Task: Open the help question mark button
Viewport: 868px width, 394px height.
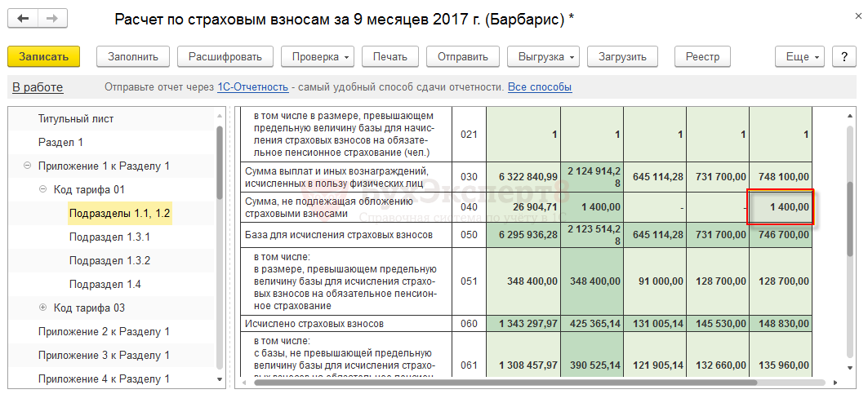Action: (x=844, y=56)
